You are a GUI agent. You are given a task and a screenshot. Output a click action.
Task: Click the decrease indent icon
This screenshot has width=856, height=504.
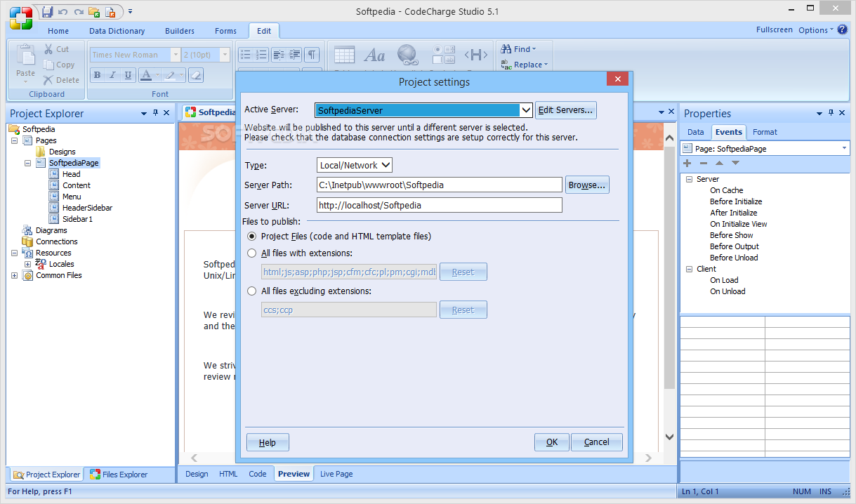278,55
